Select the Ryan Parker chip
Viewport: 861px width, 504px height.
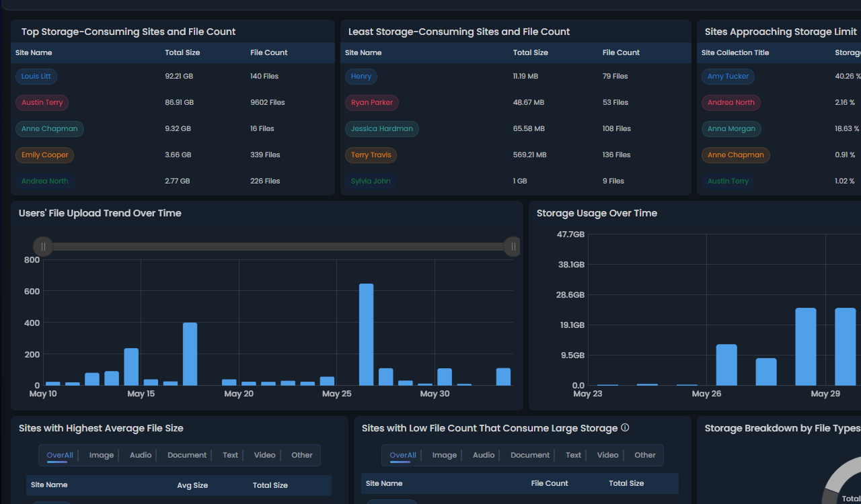pos(371,102)
